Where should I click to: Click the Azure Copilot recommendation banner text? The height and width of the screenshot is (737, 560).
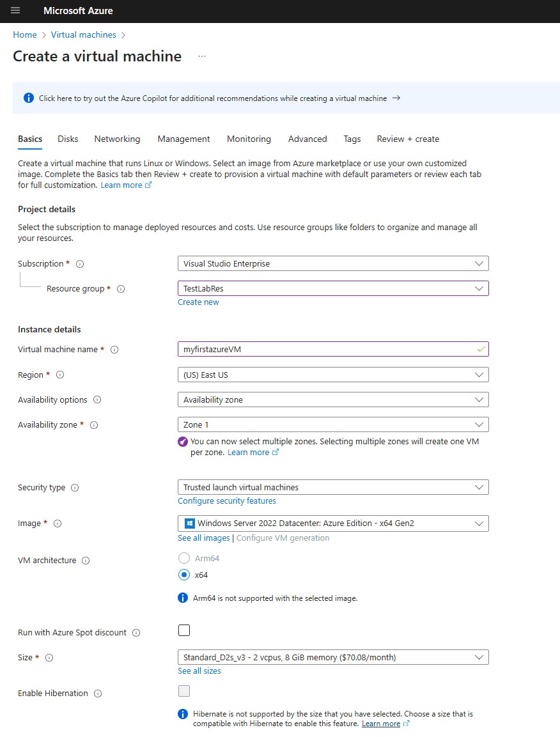tap(212, 98)
